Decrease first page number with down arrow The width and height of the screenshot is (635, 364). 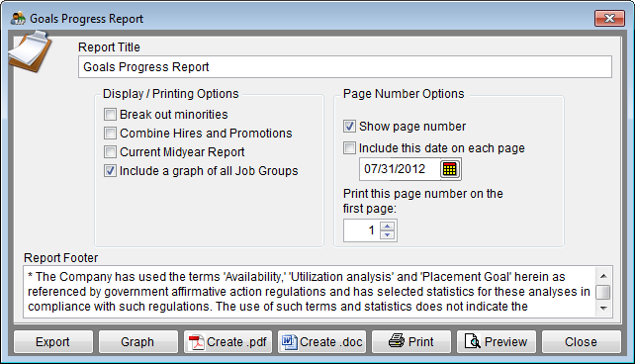point(388,234)
